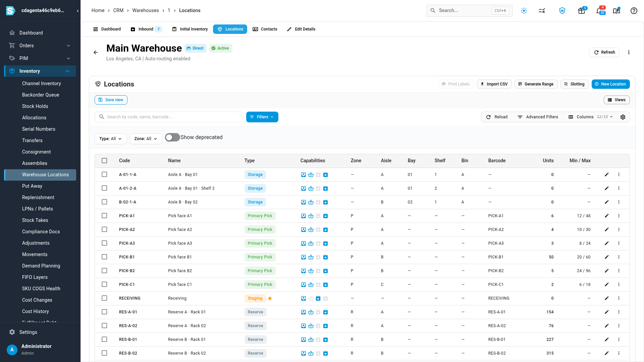Open the gift box icon in header

tap(581, 11)
